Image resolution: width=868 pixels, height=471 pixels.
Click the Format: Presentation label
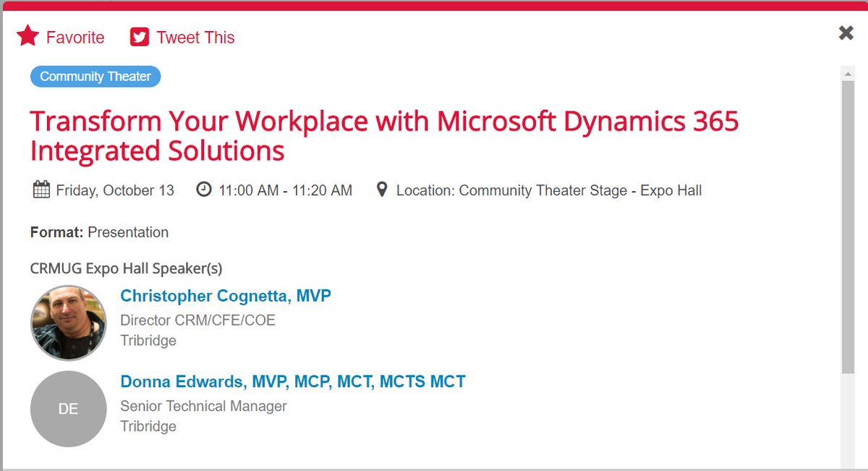pyautogui.click(x=99, y=232)
